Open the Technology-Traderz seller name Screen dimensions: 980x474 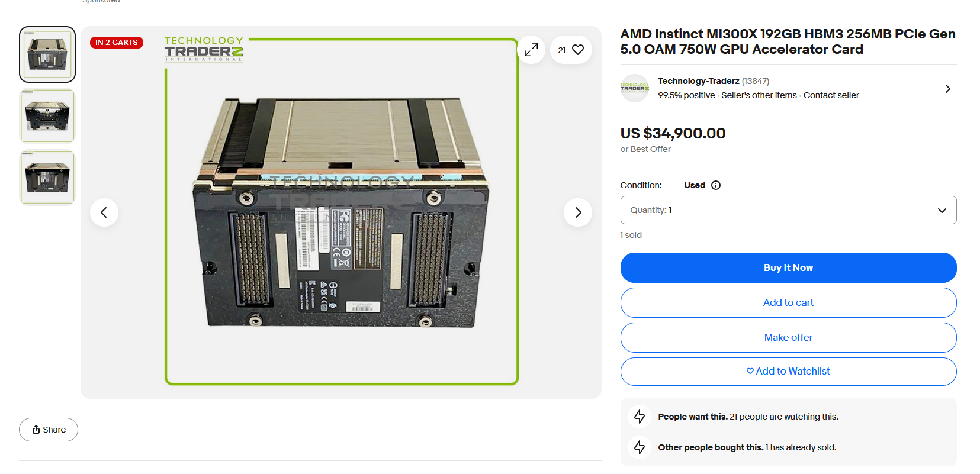coord(699,81)
